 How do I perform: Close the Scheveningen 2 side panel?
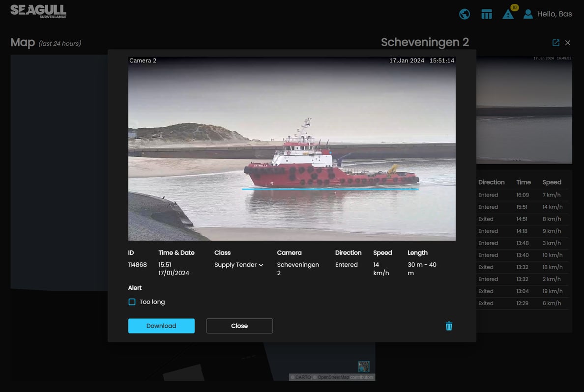[x=568, y=43]
